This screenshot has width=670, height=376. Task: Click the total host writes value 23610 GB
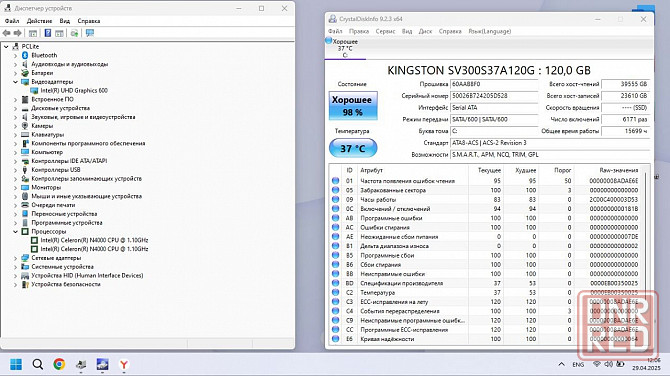coord(626,96)
